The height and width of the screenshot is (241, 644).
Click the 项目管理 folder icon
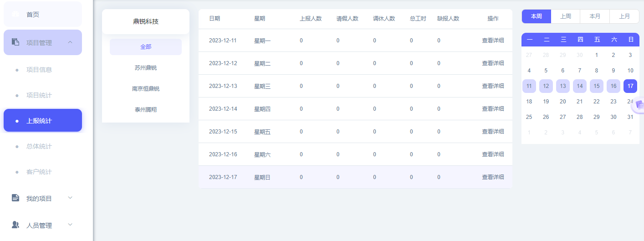[x=15, y=42]
